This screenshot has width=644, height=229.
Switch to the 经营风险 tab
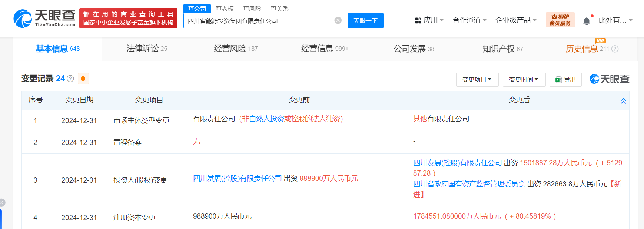pos(236,49)
